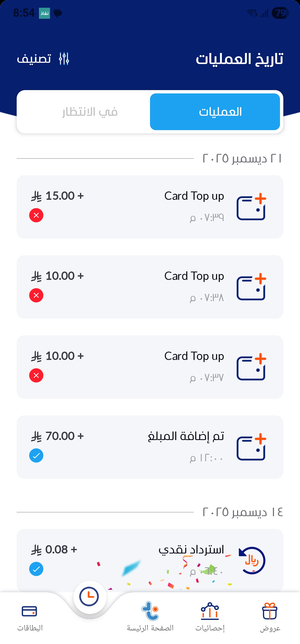Screen dimensions: 300x644
Task: Tap the filter sliders icon
Action: [x=64, y=59]
